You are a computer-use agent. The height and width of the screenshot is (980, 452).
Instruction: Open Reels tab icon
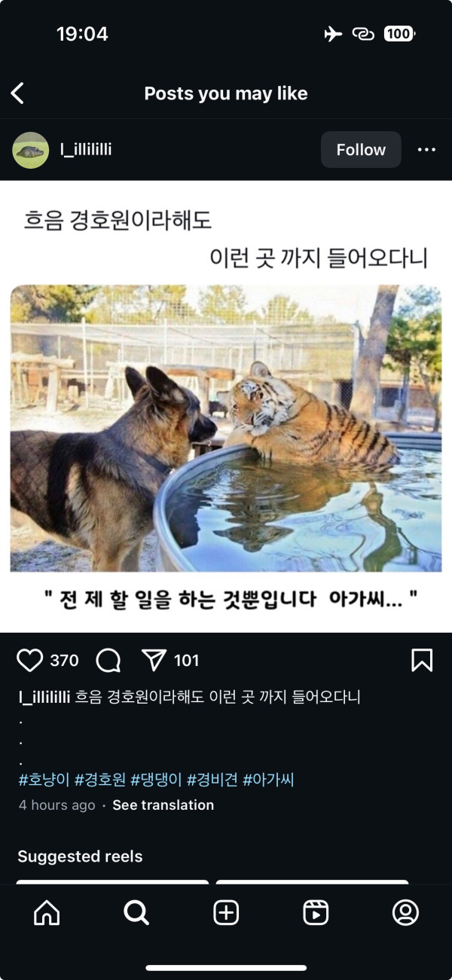[x=316, y=913]
